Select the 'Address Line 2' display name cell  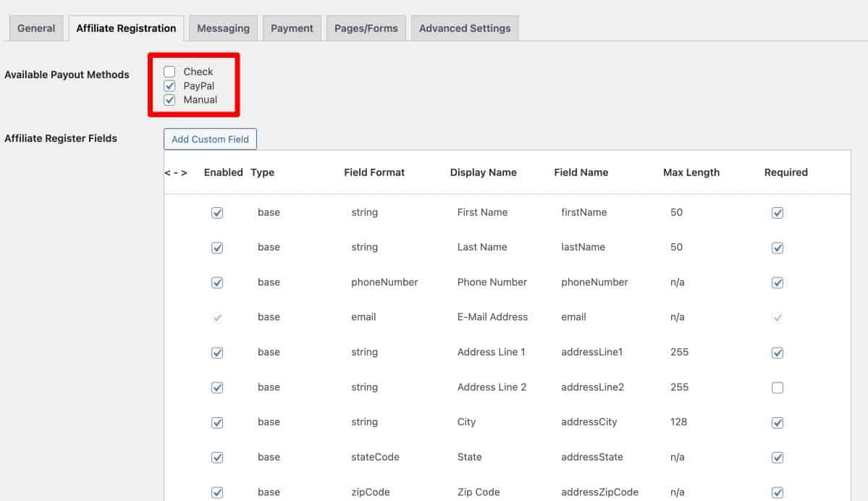point(492,387)
